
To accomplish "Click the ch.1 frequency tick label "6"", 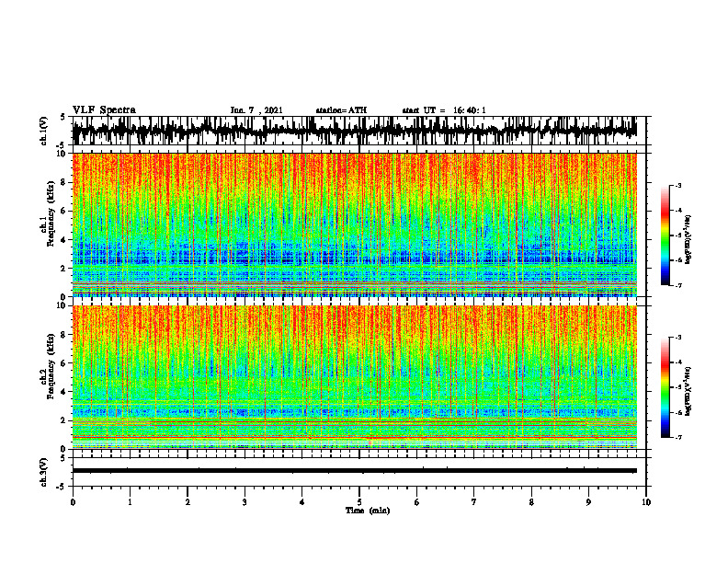I will [x=64, y=212].
